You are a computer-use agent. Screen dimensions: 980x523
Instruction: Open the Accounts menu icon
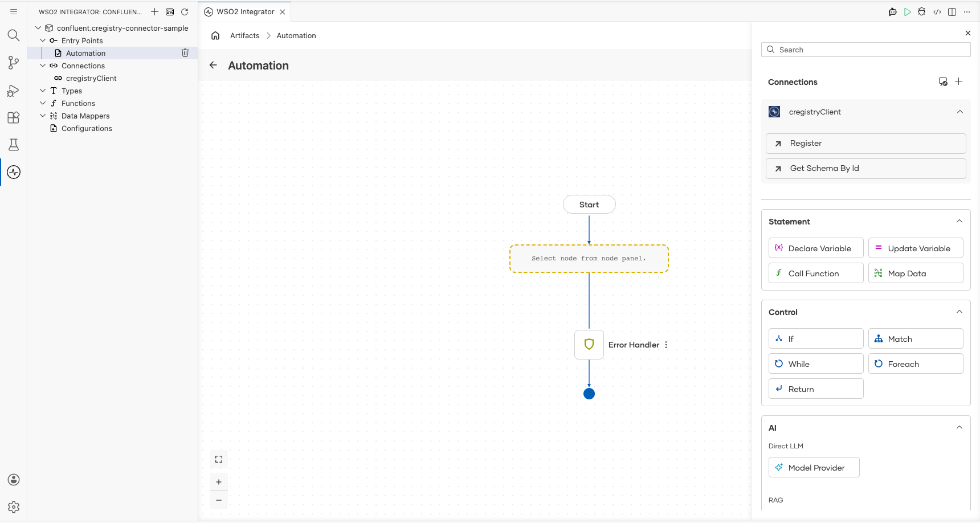tap(14, 480)
